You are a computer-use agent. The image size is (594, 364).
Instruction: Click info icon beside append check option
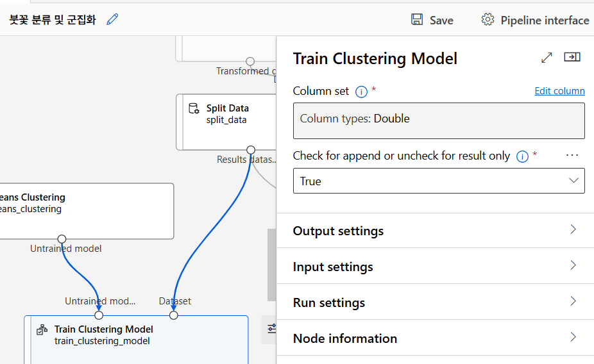(x=522, y=156)
